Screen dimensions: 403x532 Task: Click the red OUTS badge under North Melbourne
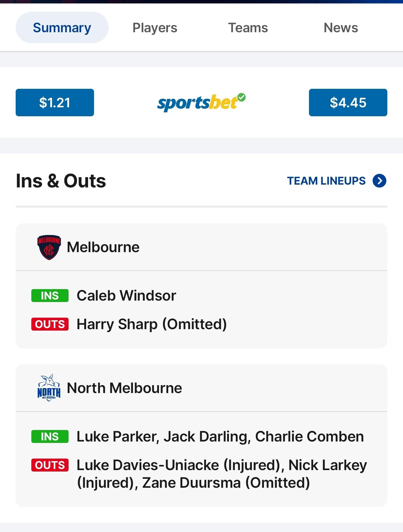coord(50,465)
